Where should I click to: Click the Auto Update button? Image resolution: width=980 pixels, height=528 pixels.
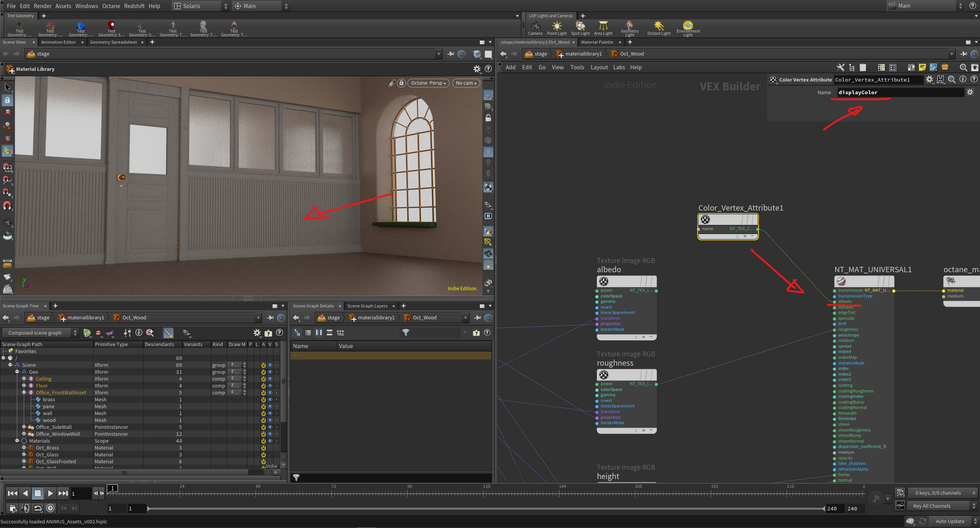coord(949,521)
